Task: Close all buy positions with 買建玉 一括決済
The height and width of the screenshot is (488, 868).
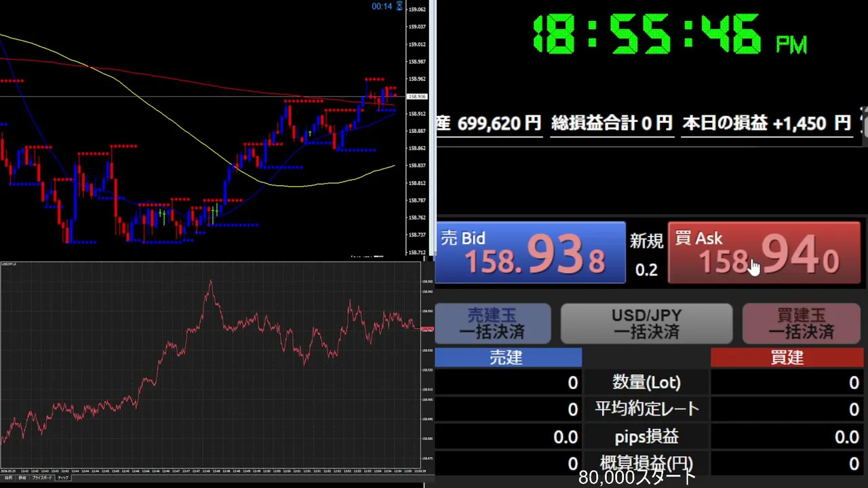Action: [x=801, y=323]
